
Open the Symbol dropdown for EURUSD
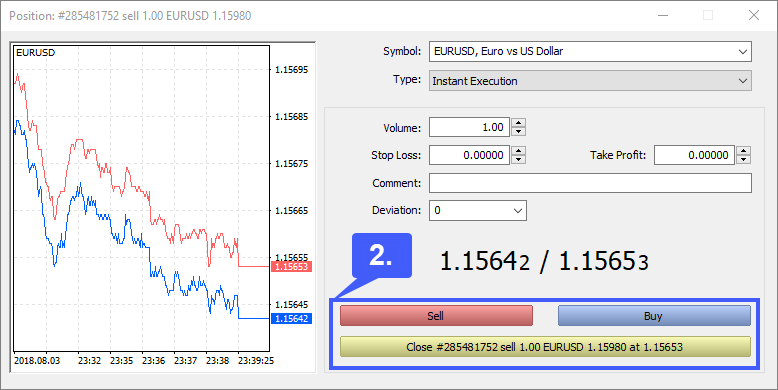pyautogui.click(x=743, y=52)
